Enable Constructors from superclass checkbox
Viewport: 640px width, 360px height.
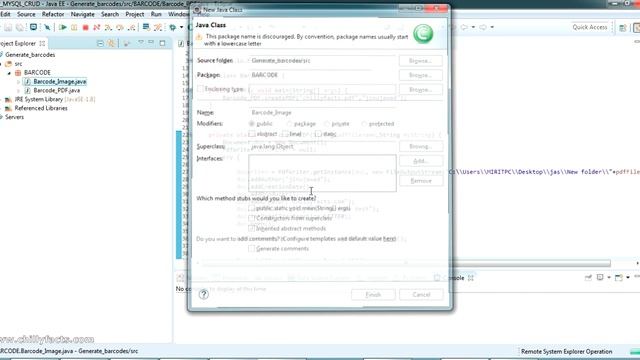[252, 218]
